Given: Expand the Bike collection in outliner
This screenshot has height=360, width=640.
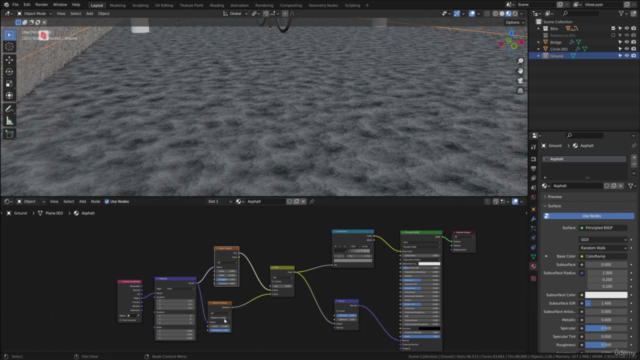Looking at the screenshot, I should coord(538,29).
